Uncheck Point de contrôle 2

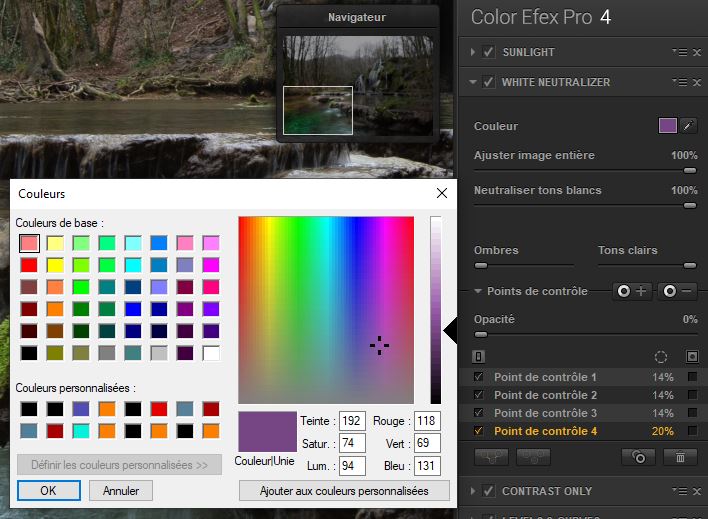click(x=479, y=395)
